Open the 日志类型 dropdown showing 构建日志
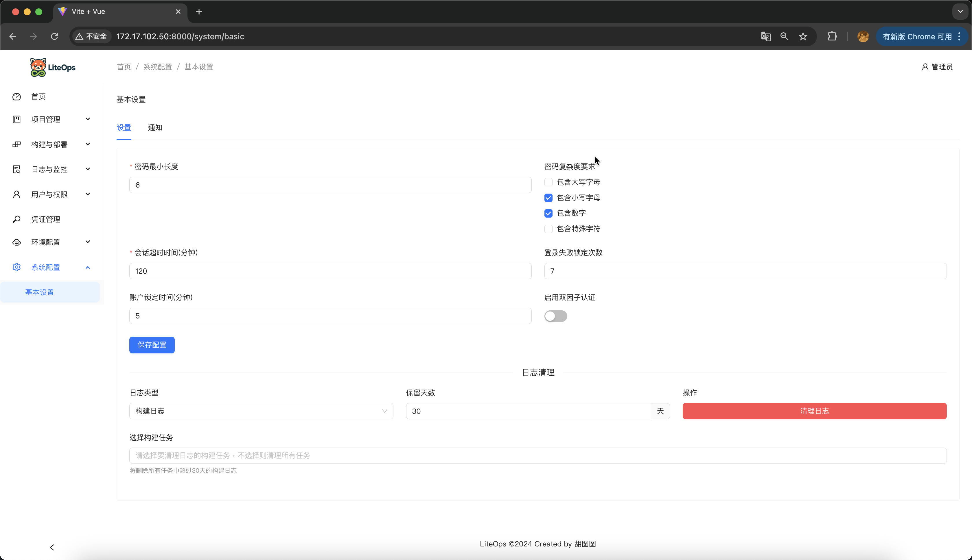 point(261,411)
